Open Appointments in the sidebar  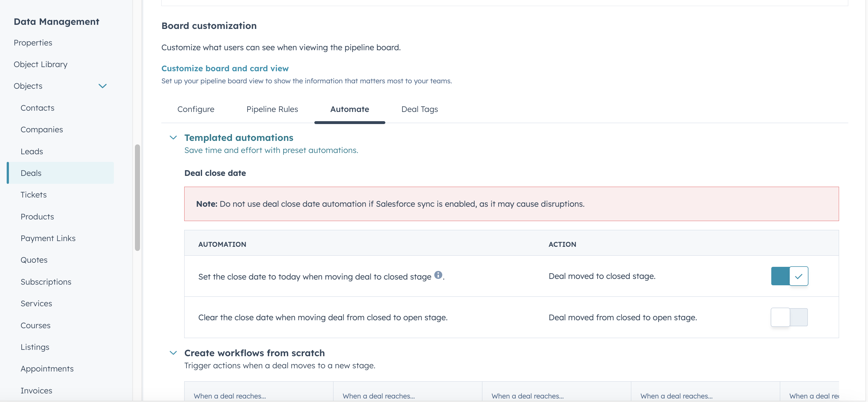47,369
